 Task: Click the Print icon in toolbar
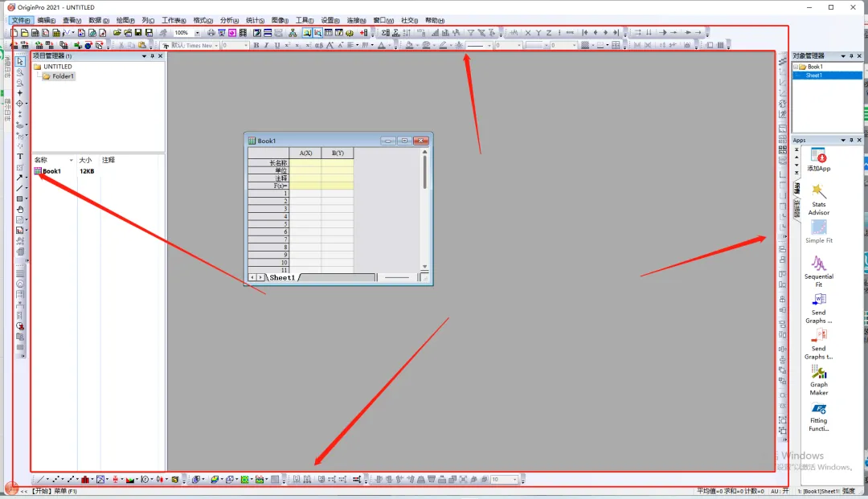click(211, 33)
